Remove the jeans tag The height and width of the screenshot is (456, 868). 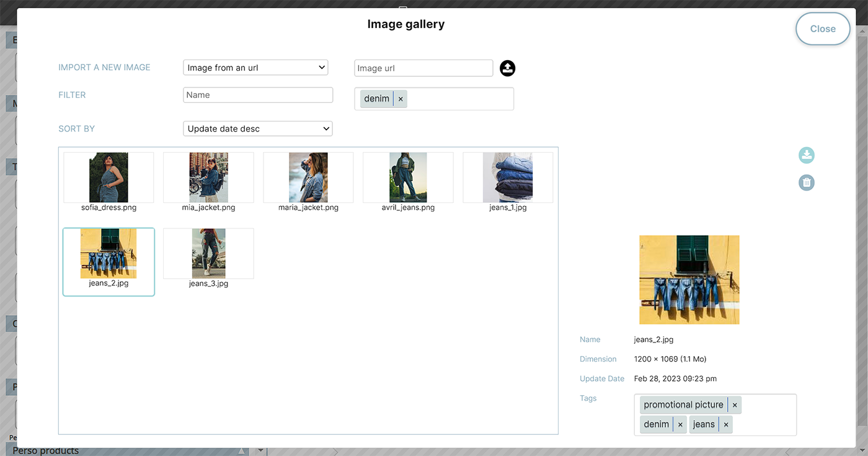726,424
